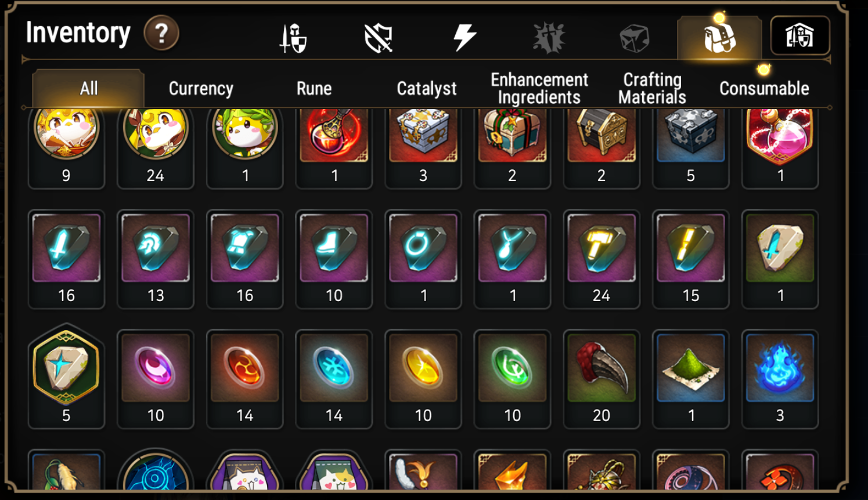
Task: Open the Inventory help question mark
Action: [161, 34]
